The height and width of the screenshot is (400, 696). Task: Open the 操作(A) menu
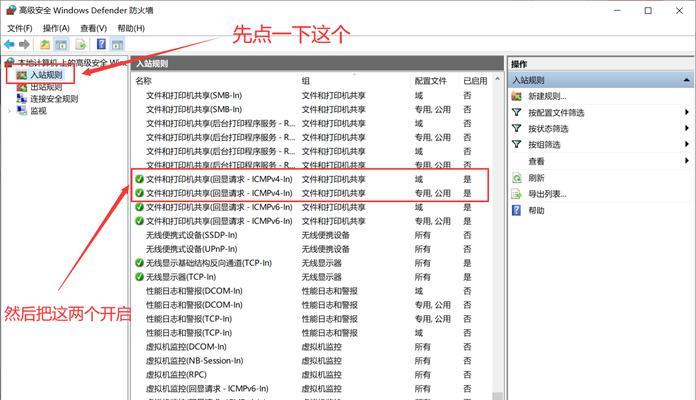click(56, 28)
